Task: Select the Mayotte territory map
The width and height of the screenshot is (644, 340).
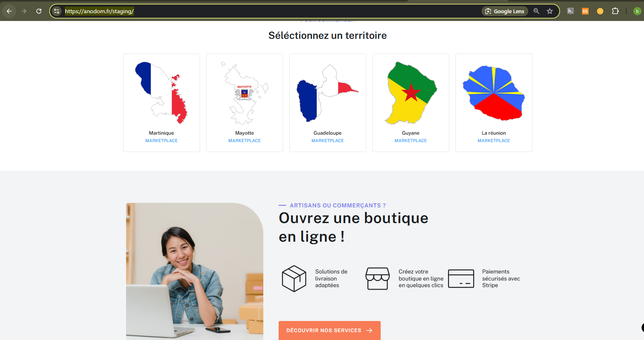Action: coord(245,93)
